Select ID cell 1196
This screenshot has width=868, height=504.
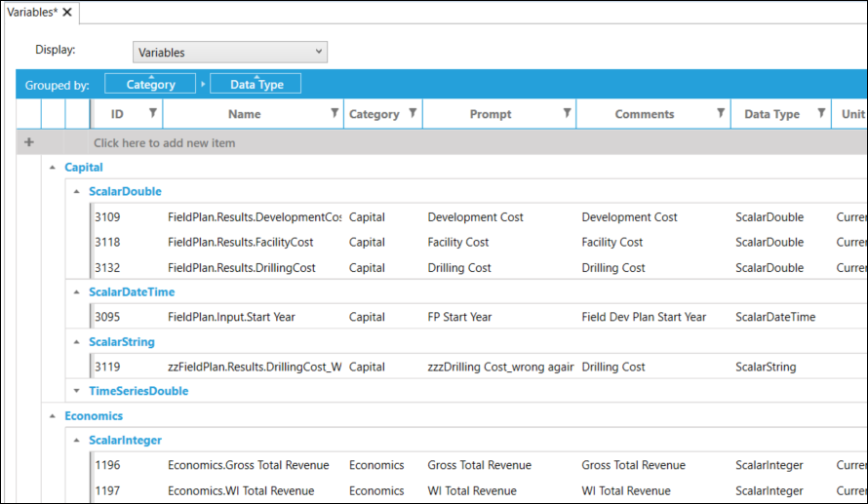pyautogui.click(x=107, y=465)
